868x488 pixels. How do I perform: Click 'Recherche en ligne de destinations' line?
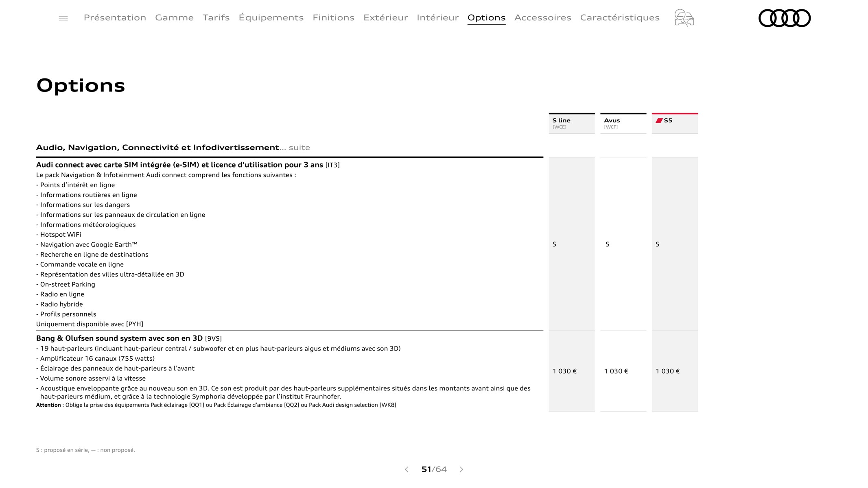coord(92,255)
